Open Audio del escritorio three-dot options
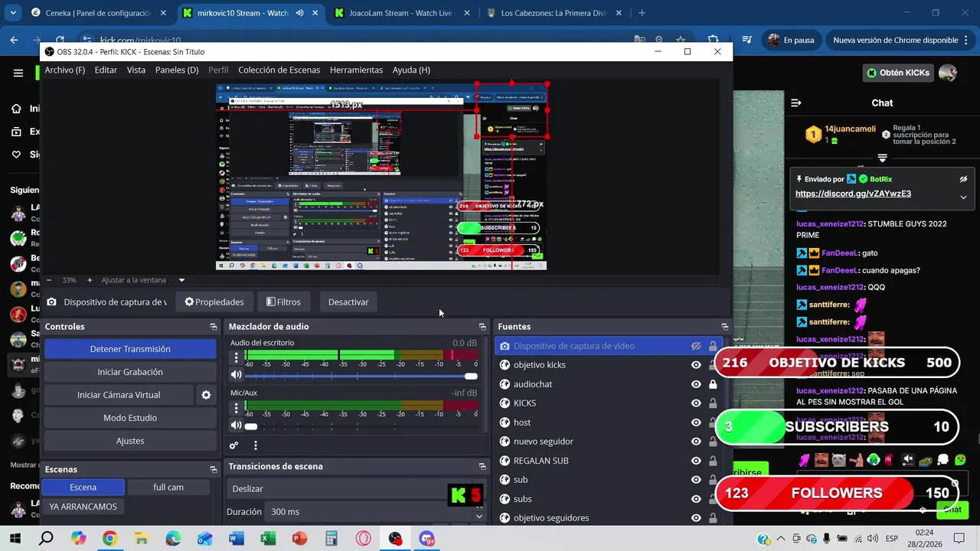Viewport: 980px width, 551px height. (236, 357)
